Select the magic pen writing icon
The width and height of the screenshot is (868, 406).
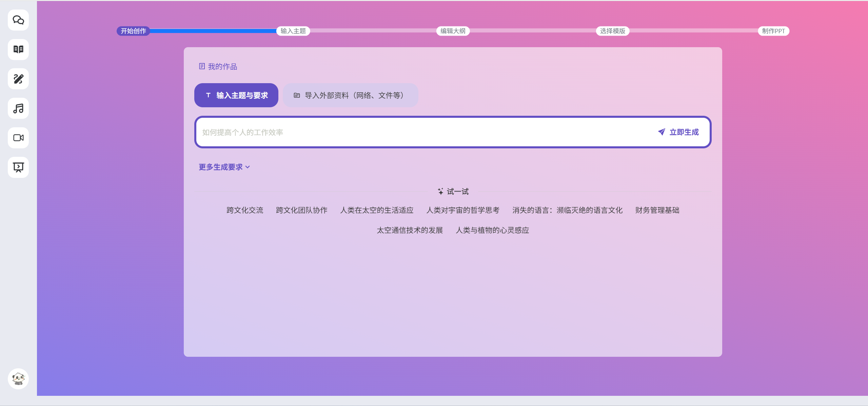(x=18, y=79)
